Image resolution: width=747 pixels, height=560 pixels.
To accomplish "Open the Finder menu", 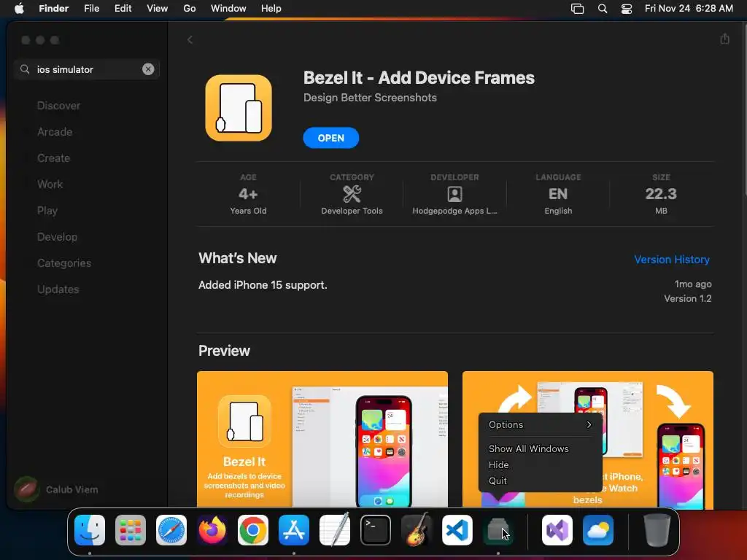I will tap(54, 8).
